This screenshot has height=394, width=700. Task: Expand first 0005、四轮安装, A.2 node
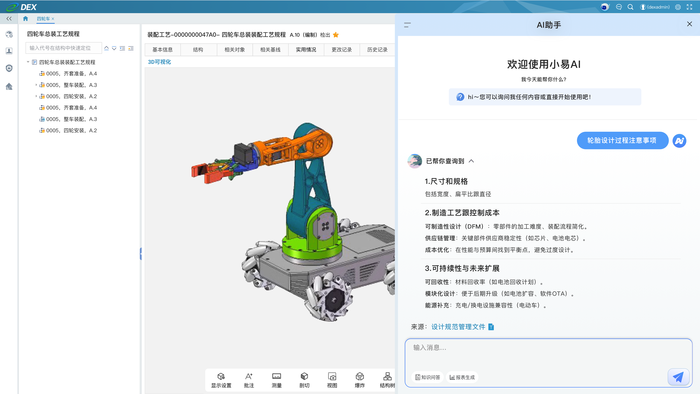pyautogui.click(x=36, y=96)
